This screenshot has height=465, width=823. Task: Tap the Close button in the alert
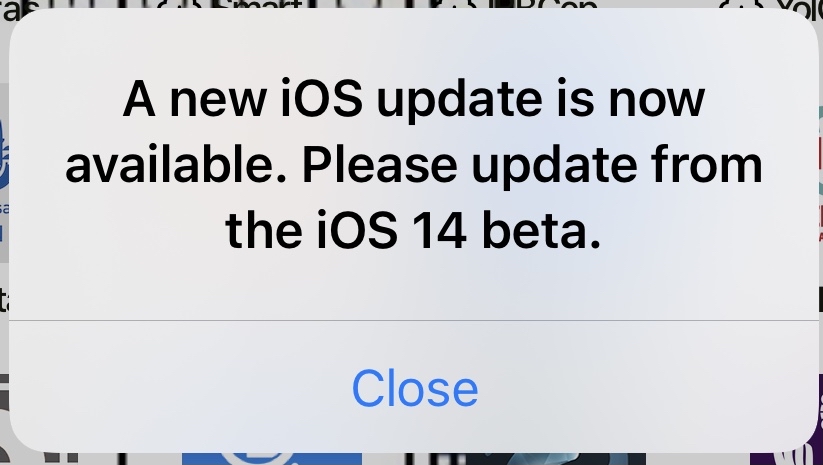pos(415,388)
